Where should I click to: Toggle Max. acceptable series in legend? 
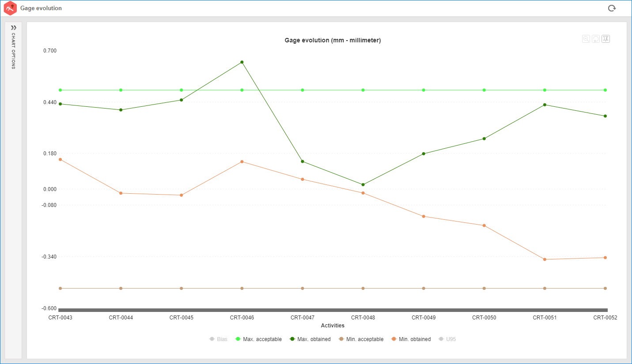pos(259,339)
